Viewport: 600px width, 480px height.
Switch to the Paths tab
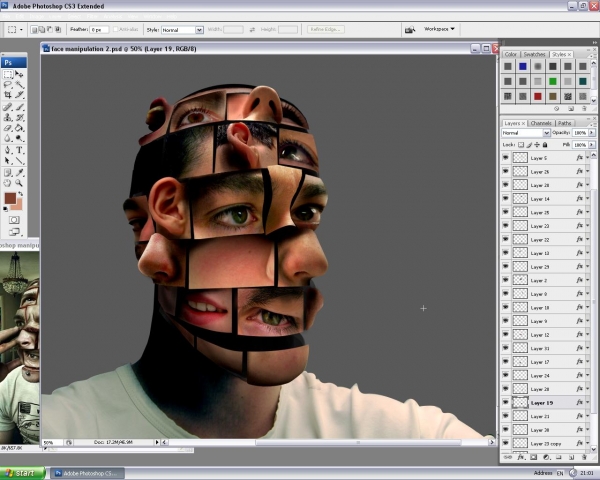(564, 123)
